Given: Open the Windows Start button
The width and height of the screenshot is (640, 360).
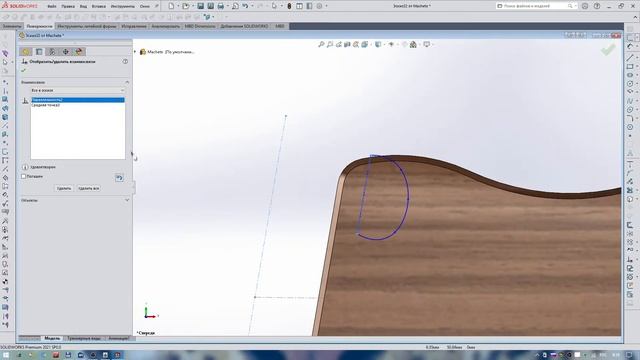Looking at the screenshot, I should pyautogui.click(x=6, y=355).
